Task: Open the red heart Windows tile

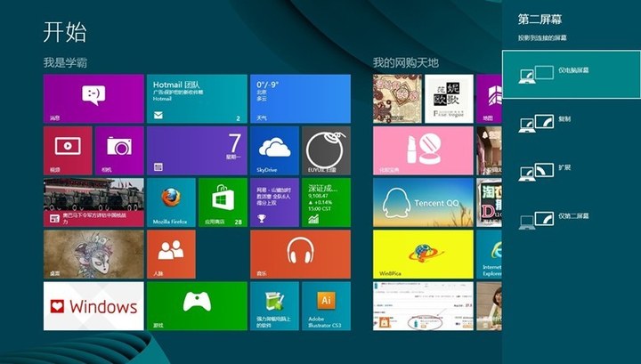Action: click(x=93, y=306)
